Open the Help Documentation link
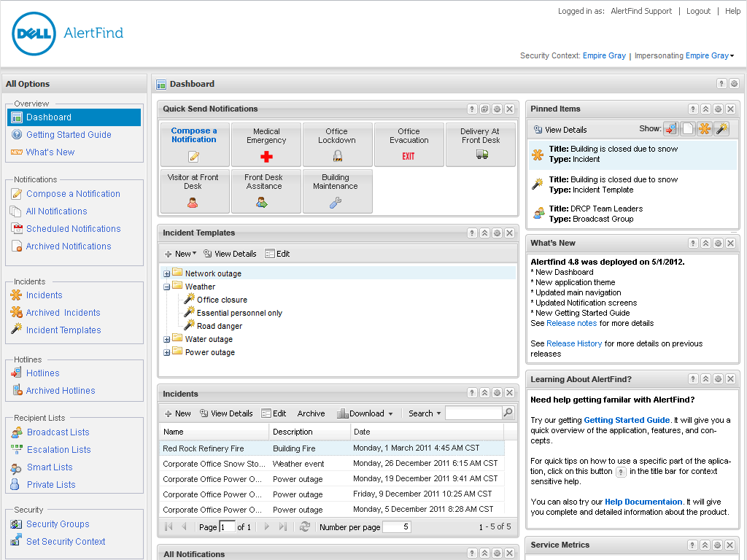The image size is (747, 560). tap(643, 502)
